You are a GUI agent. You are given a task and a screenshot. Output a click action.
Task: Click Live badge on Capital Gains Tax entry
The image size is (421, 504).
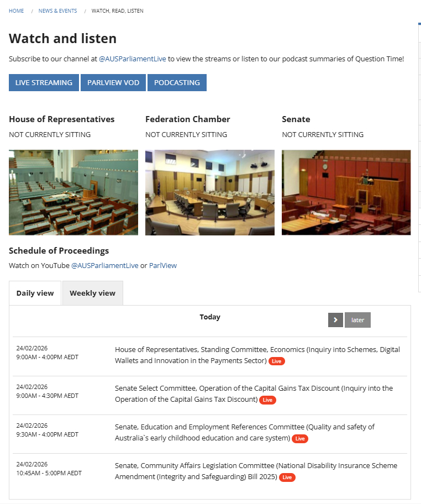(x=268, y=400)
